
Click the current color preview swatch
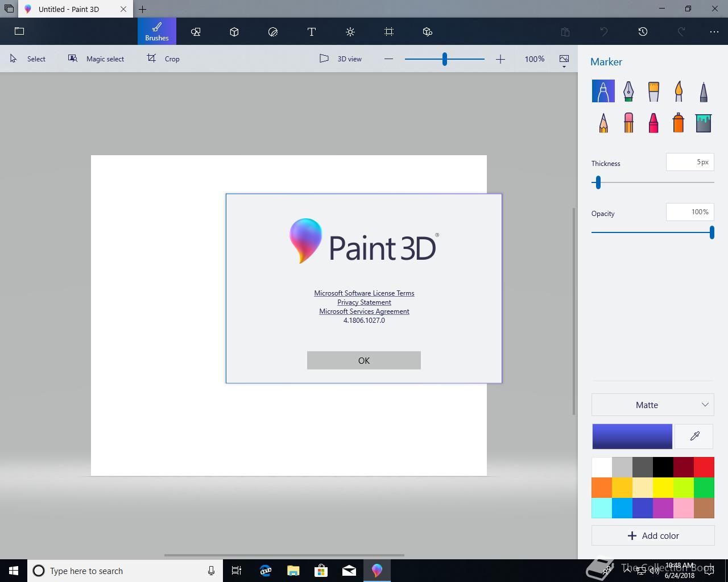[632, 436]
